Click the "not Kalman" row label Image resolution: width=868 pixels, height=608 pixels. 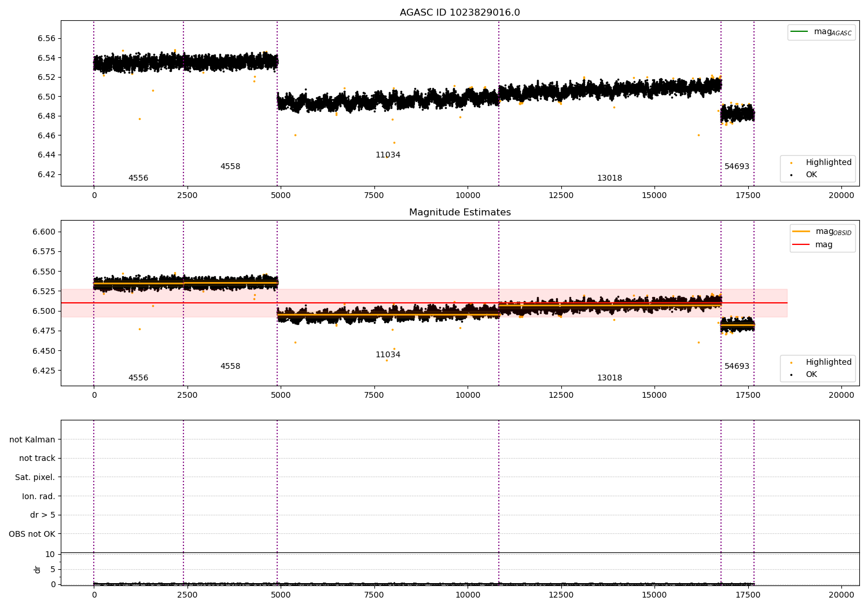pyautogui.click(x=32, y=439)
